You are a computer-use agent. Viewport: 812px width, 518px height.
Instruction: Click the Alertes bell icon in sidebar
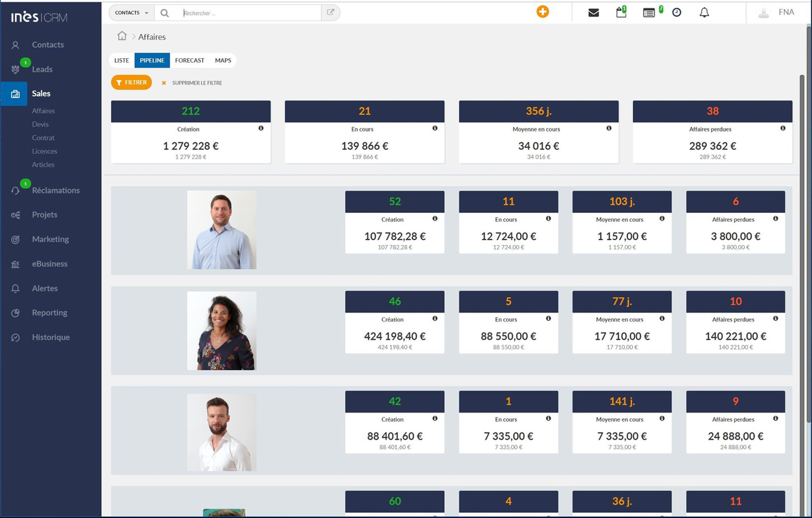tap(16, 288)
